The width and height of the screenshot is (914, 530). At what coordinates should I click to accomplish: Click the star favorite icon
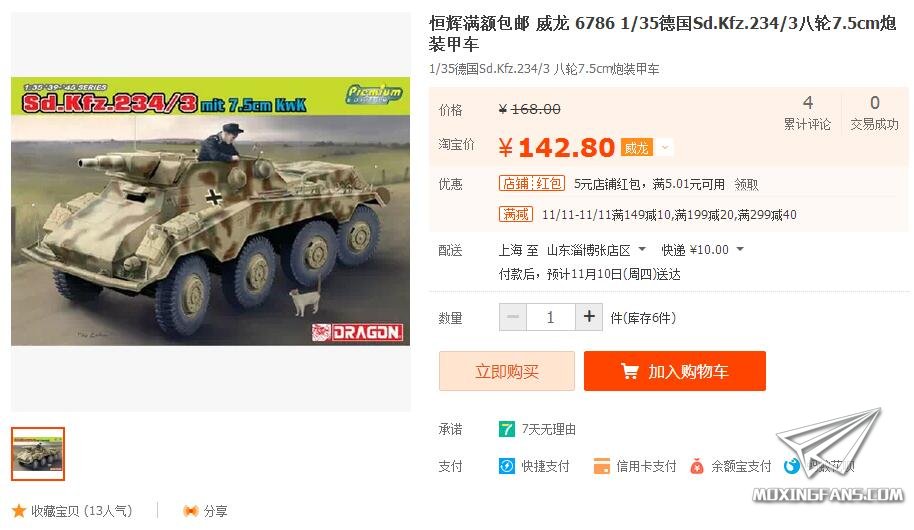click(x=19, y=511)
